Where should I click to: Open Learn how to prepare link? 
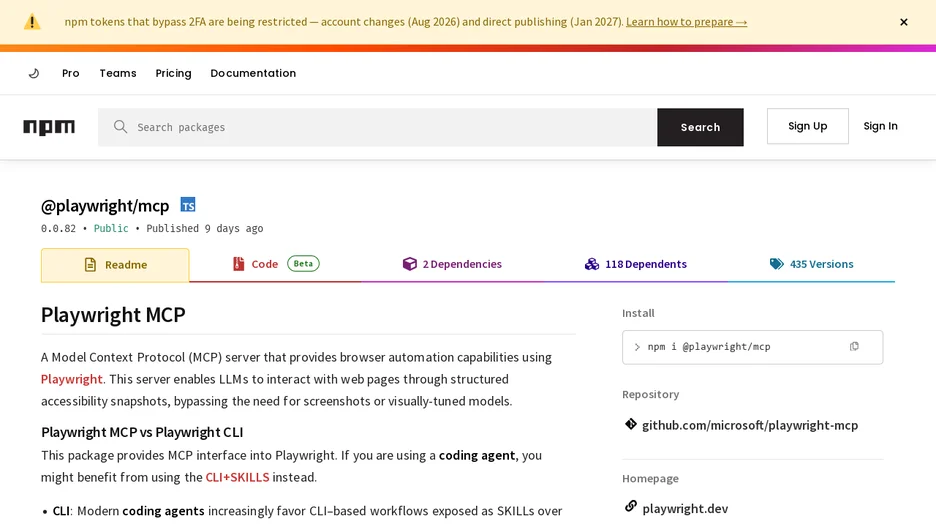coord(686,22)
